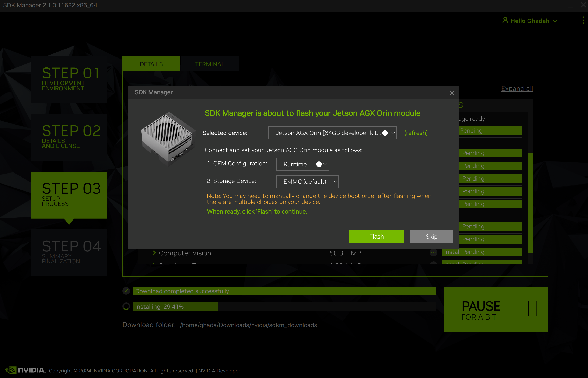Click the spinner icon next to Installing progress
This screenshot has width=588, height=378.
coord(126,306)
